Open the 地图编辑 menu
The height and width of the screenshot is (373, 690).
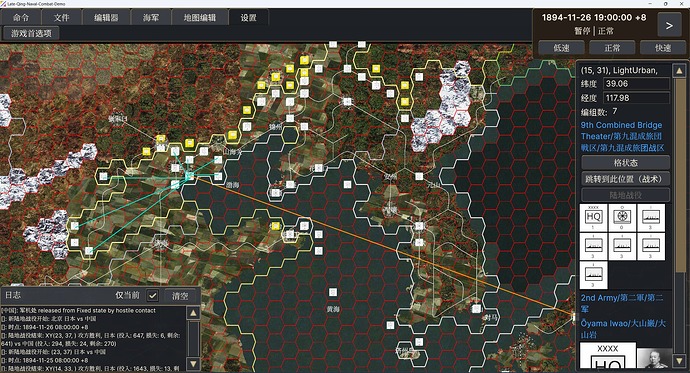[x=200, y=18]
